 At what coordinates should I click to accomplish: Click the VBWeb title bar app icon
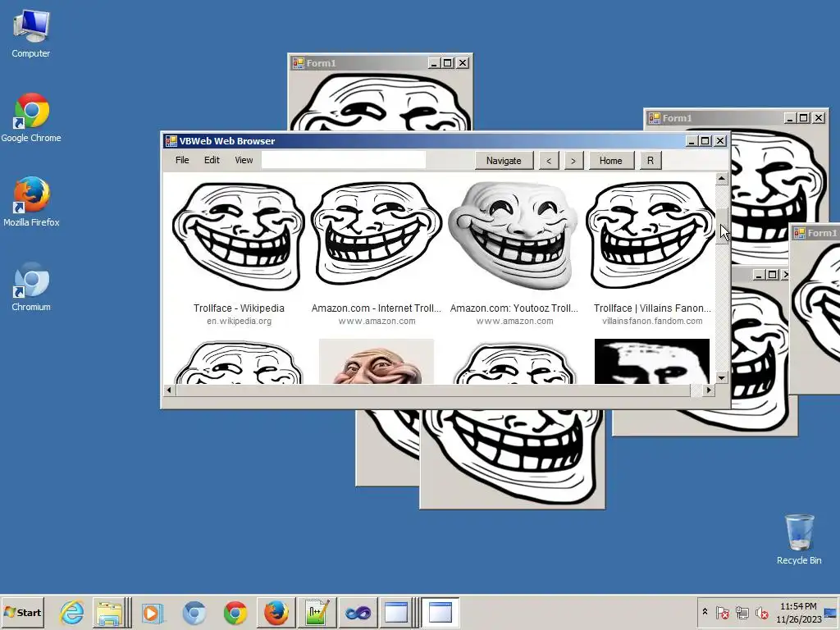click(x=171, y=141)
